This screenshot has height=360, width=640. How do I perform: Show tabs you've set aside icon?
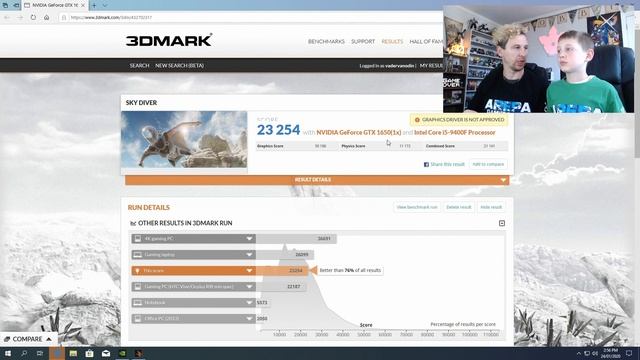(x=5, y=5)
